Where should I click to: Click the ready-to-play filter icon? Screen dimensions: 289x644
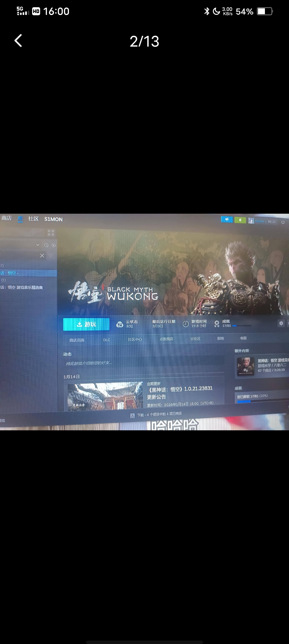pos(54,245)
